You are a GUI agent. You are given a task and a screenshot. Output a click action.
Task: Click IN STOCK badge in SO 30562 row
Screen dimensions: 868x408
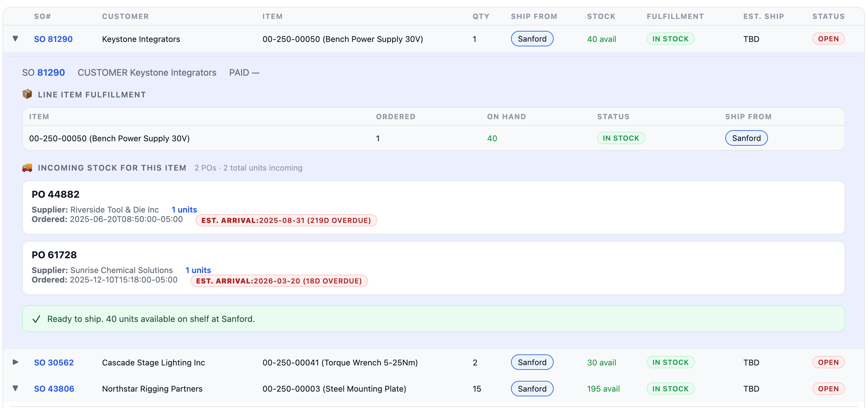point(670,363)
